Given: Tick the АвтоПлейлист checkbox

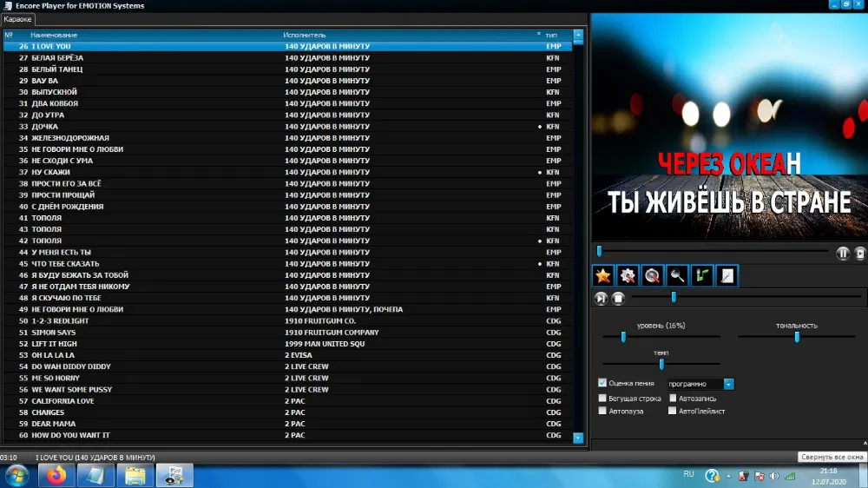Looking at the screenshot, I should coord(672,411).
